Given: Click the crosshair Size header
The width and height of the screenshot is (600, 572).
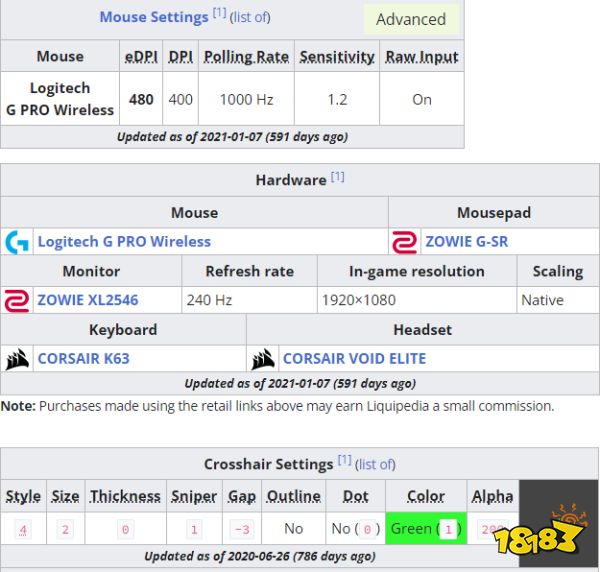Looking at the screenshot, I should pos(65,496).
